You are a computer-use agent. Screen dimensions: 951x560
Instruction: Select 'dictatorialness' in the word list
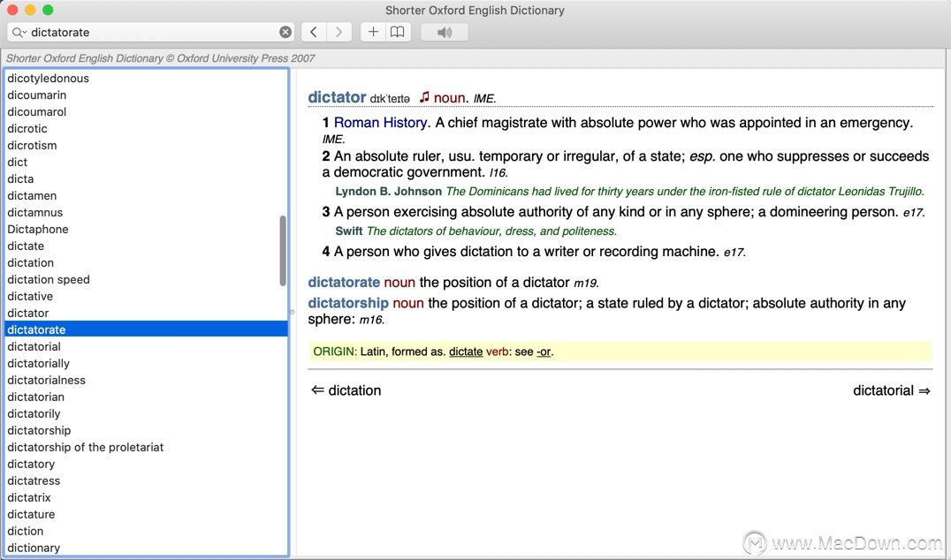point(146,380)
